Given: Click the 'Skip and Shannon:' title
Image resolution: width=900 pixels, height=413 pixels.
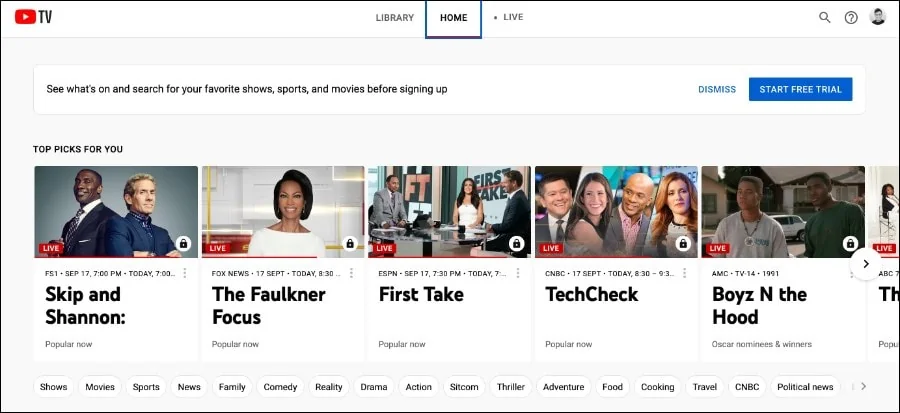Looking at the screenshot, I should [x=85, y=305].
